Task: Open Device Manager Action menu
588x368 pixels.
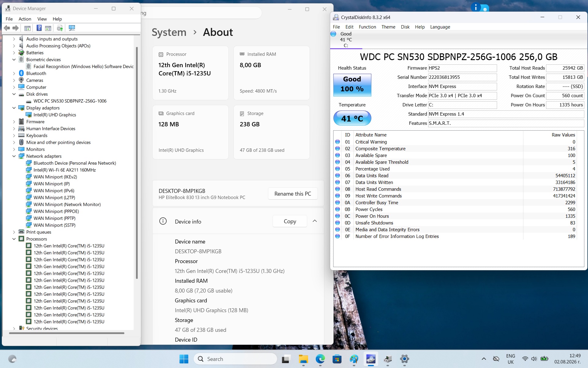Action: click(25, 19)
